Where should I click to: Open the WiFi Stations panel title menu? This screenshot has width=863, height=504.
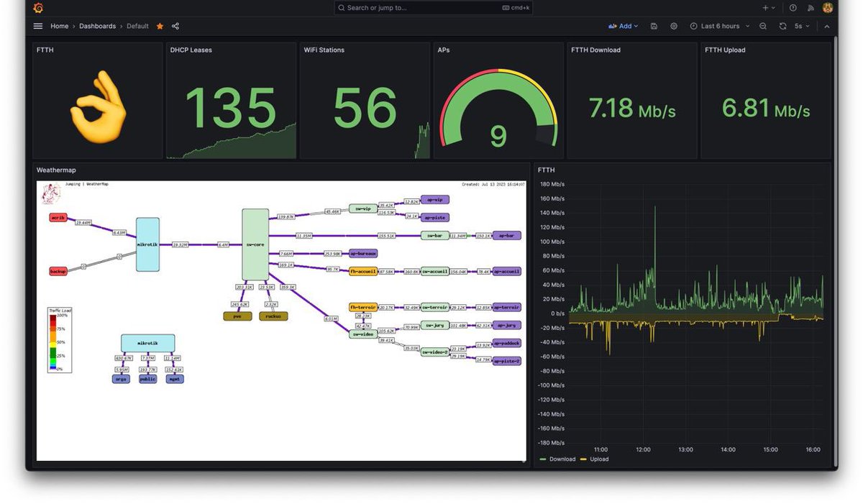[324, 50]
